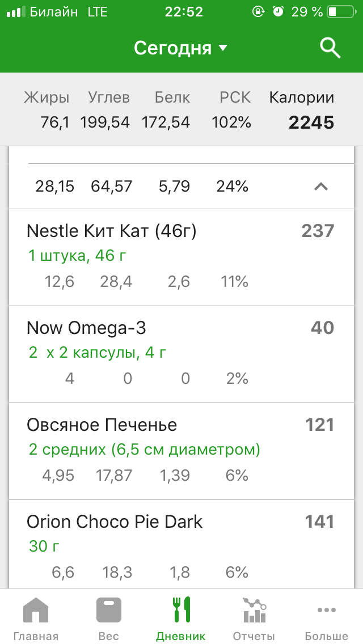Viewport: 363px width, 644px height.
Task: Open the Сегодня date dropdown
Action: click(180, 48)
